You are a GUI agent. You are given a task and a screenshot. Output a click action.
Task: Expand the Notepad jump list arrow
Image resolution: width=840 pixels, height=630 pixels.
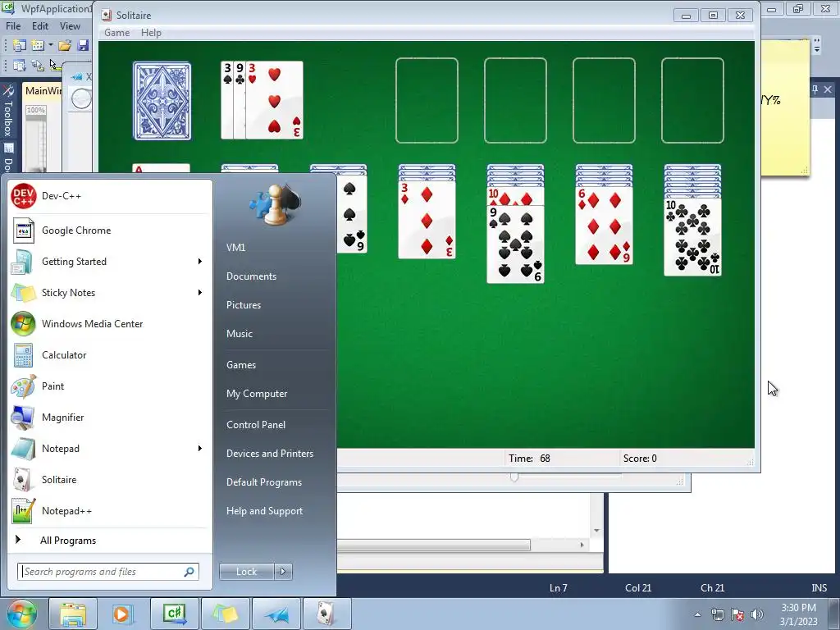coord(200,448)
